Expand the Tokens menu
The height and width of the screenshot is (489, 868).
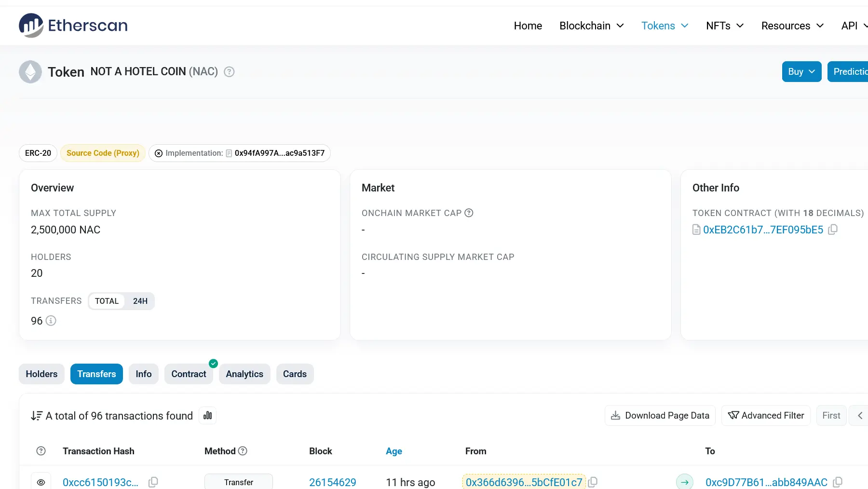click(x=665, y=26)
